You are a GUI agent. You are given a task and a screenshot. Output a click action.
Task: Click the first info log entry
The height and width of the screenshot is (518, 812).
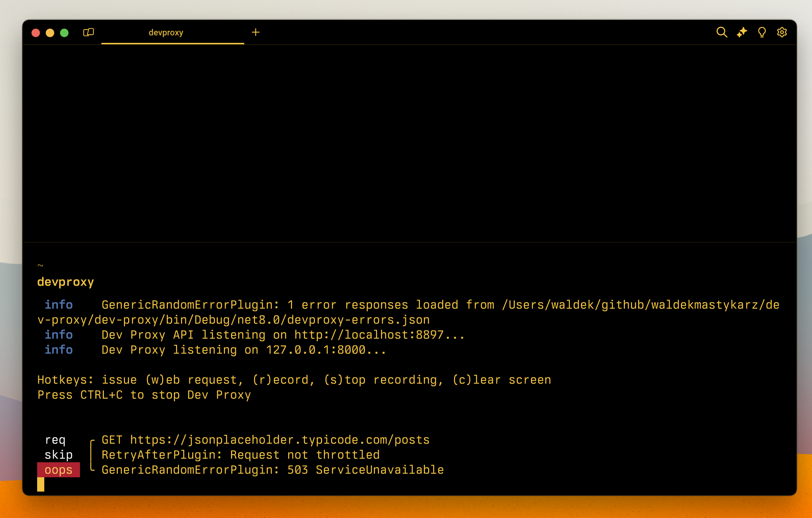[x=59, y=304]
